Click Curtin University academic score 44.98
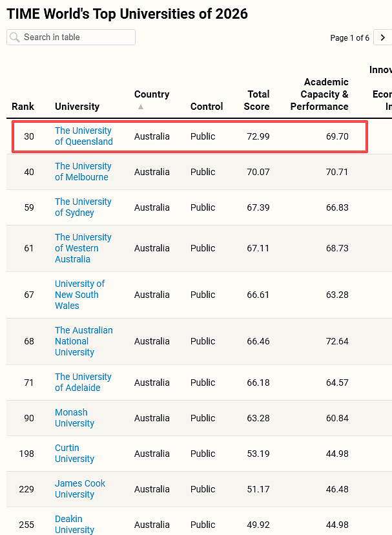Screen dimensions: 392x535 (x=337, y=454)
